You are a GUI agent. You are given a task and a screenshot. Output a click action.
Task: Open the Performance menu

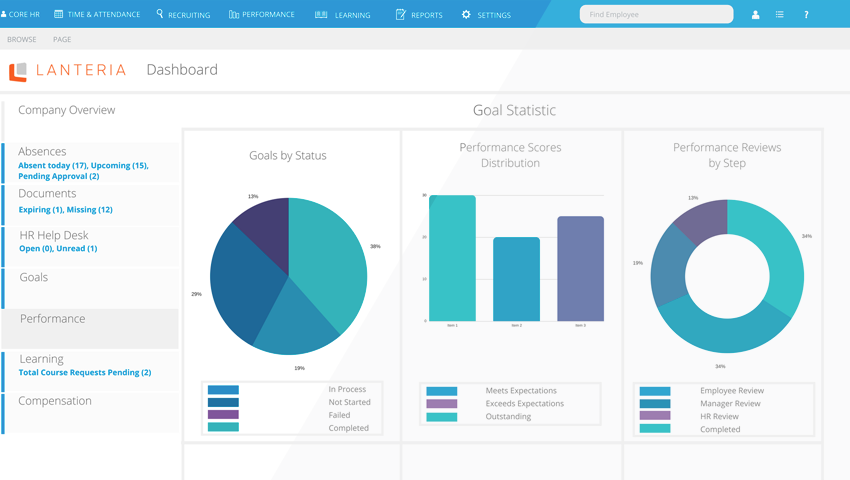pos(262,15)
